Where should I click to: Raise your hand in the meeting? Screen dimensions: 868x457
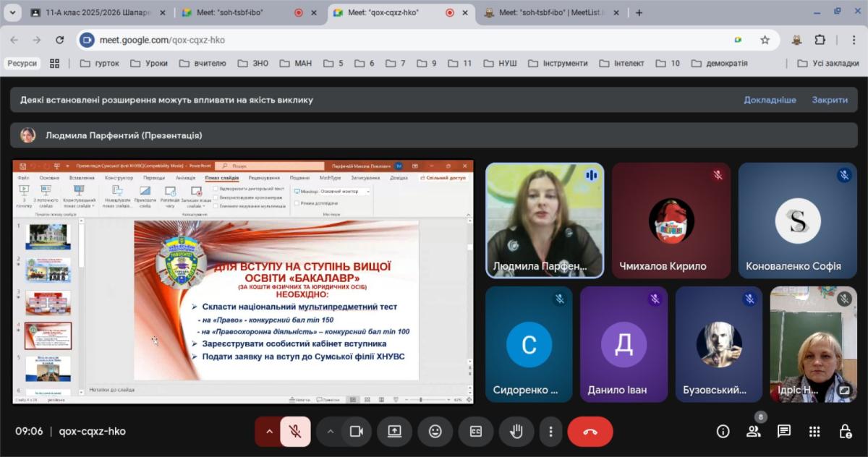coord(516,432)
